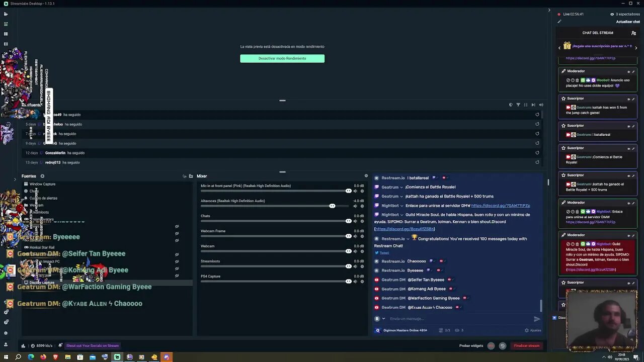Image resolution: width=644 pixels, height=362 pixels.
Task: Click the Tweet link in Restream chat
Action: click(384, 253)
